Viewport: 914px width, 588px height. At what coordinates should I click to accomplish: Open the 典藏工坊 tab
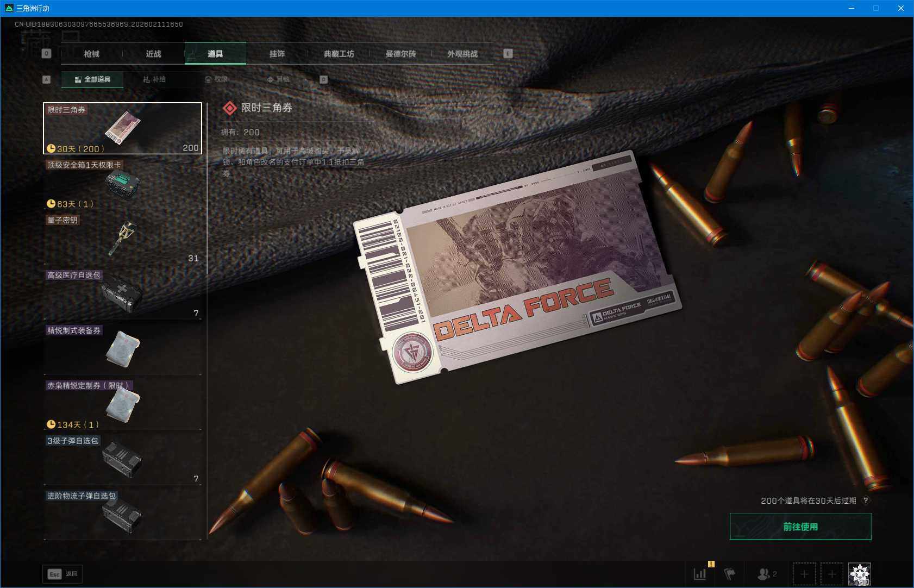pyautogui.click(x=339, y=54)
